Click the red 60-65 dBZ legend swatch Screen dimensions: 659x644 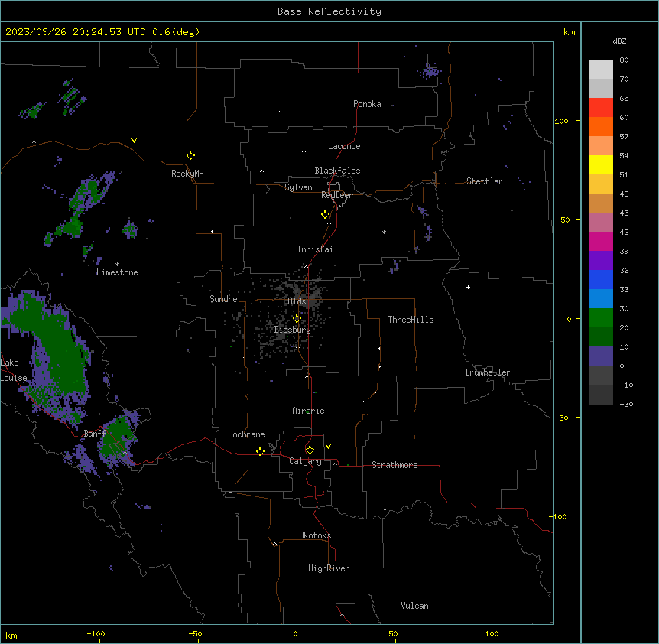pyautogui.click(x=601, y=108)
